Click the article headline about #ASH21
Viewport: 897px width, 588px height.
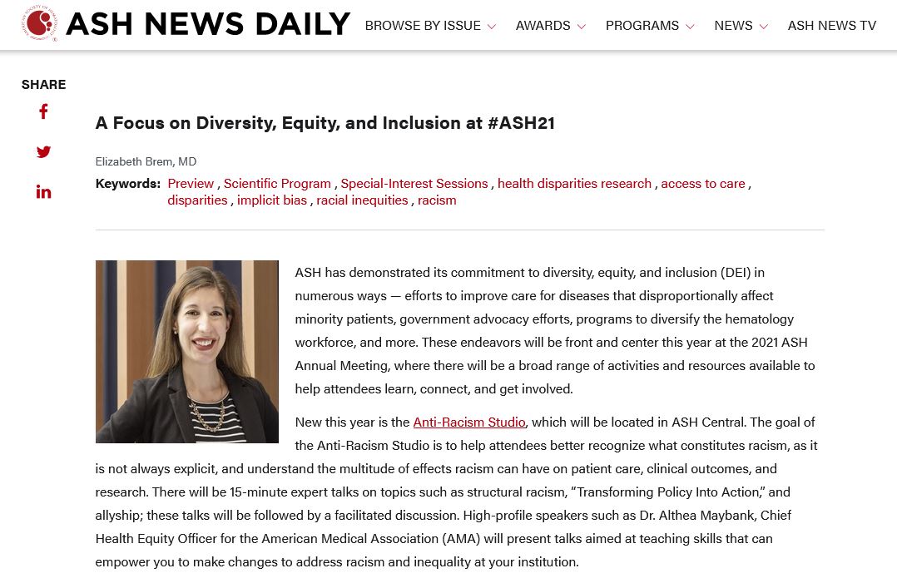pos(325,123)
